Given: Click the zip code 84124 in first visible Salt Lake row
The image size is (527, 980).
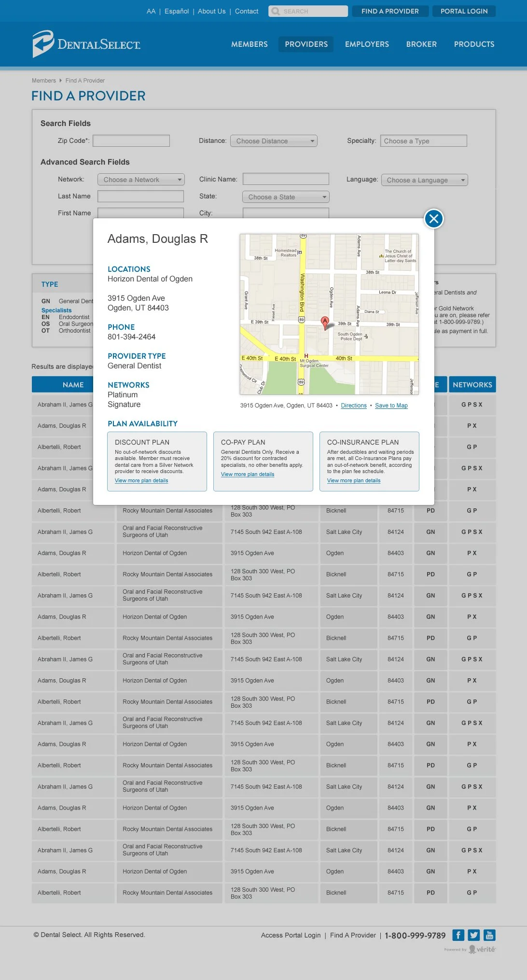Looking at the screenshot, I should point(396,532).
